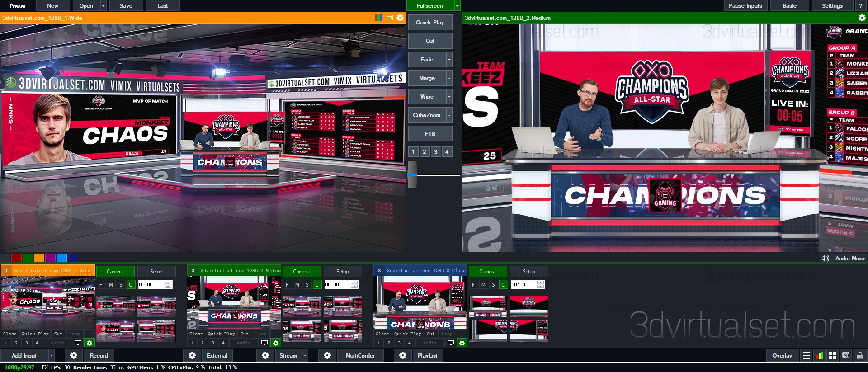The width and height of the screenshot is (868, 372).
Task: Toggle green C button on input 1
Action: [131, 284]
